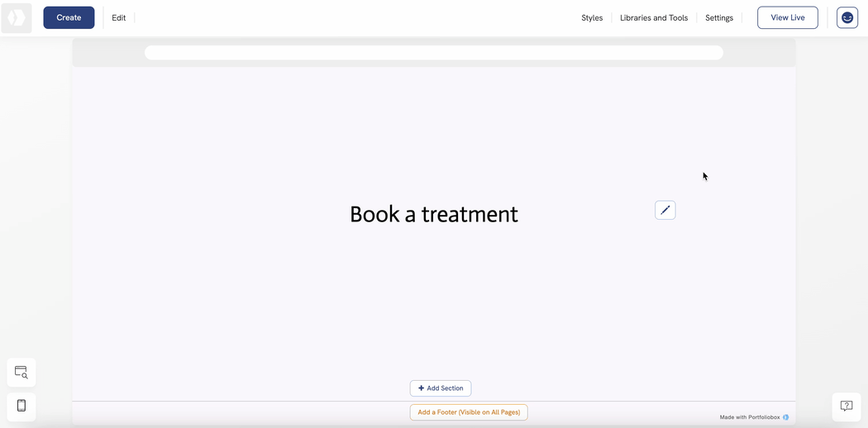This screenshot has width=868, height=428.
Task: Open the Edit menu
Action: 119,18
